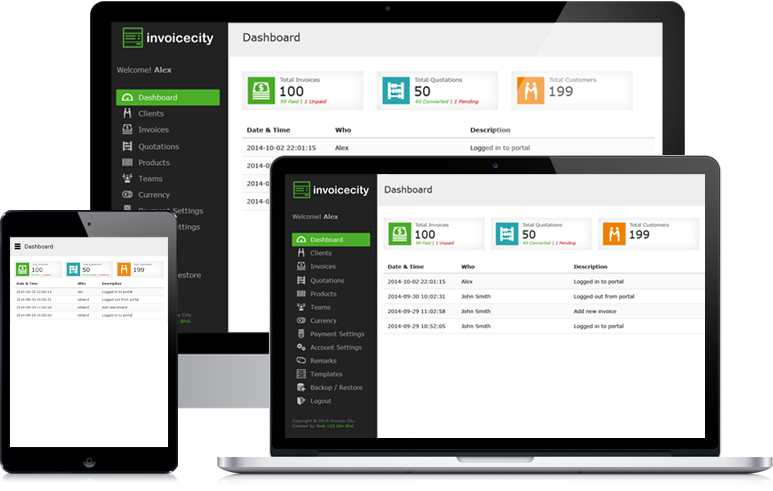Select Dashboard in monitor sidebar
This screenshot has width=773, height=491.
pos(168,97)
